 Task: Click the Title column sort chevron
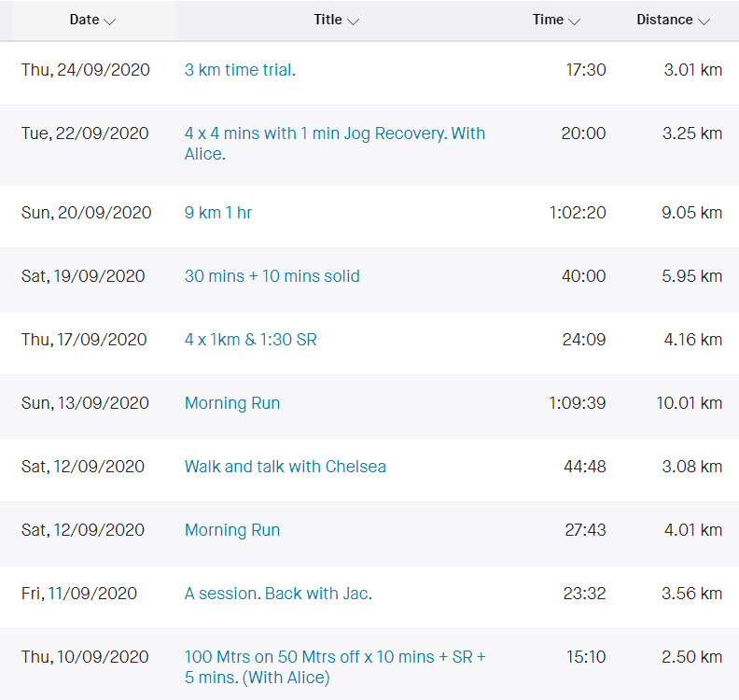(x=353, y=21)
